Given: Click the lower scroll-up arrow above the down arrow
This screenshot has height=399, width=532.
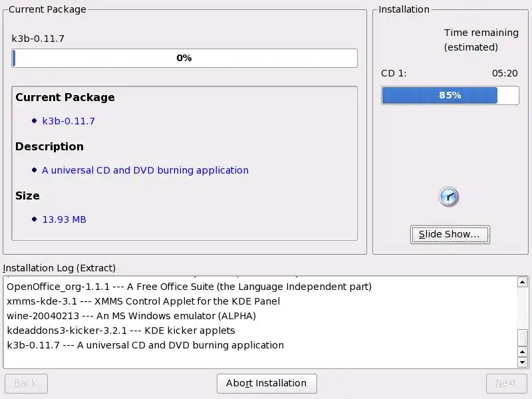Looking at the screenshot, I should [x=523, y=352].
